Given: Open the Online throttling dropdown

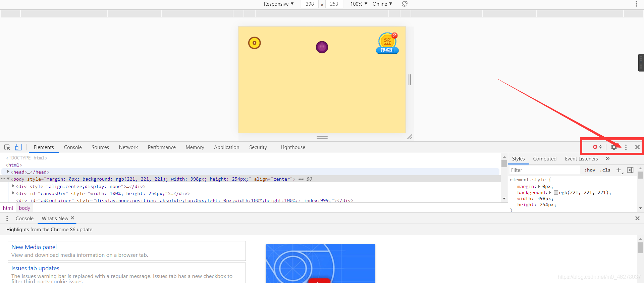Looking at the screenshot, I should (x=382, y=4).
